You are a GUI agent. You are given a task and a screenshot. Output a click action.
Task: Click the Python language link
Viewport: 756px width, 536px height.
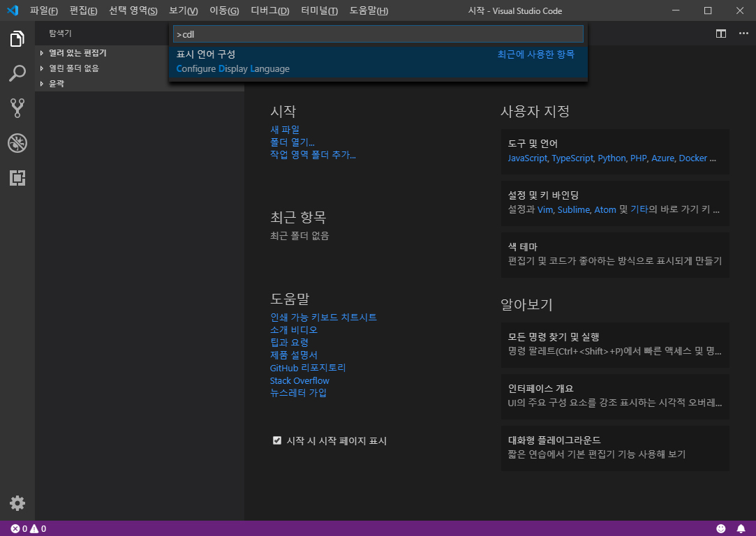(612, 158)
